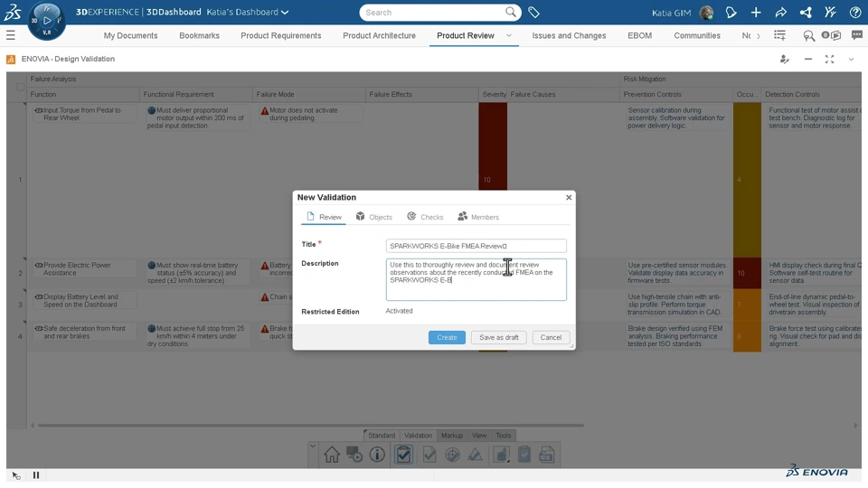
Task: Click the pause button at bottom left
Action: click(x=36, y=474)
